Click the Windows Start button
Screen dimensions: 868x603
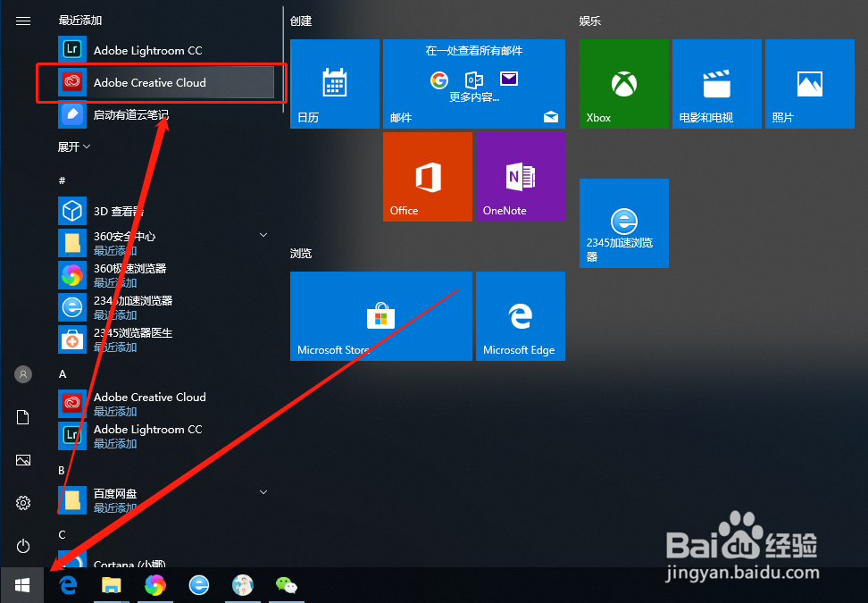point(22,585)
